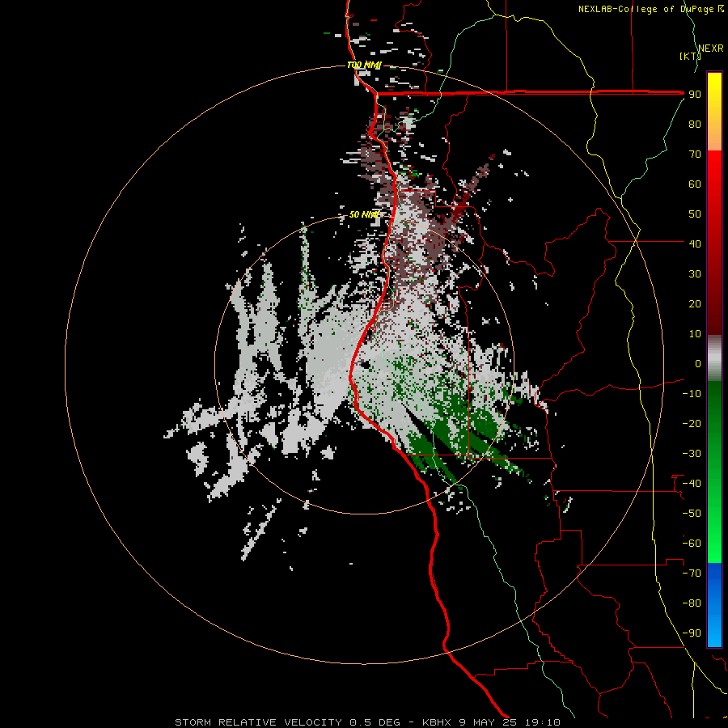This screenshot has height=728, width=728.
Task: Click the -30 value on the velocity scale
Action: tap(692, 454)
